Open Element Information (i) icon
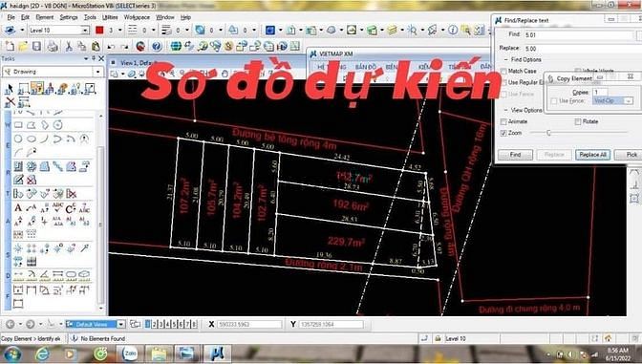 [x=453, y=30]
